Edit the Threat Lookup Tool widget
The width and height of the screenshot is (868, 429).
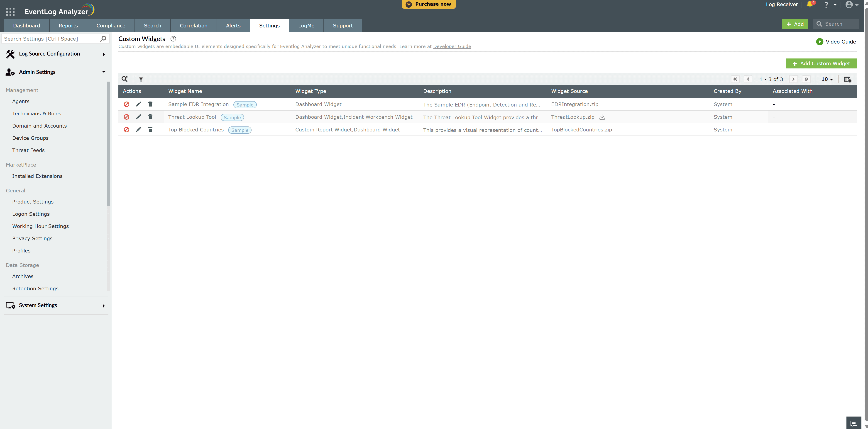tap(139, 117)
